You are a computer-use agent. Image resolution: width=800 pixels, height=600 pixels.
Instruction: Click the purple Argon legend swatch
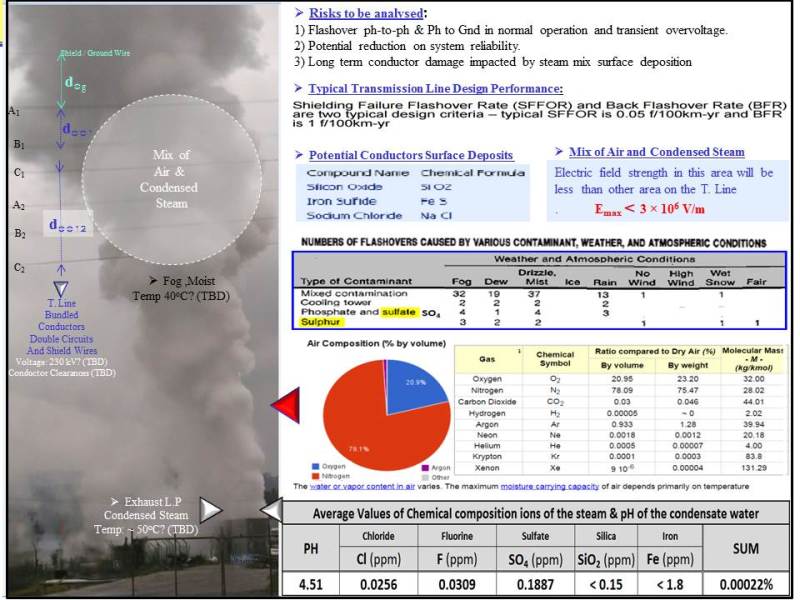426,467
